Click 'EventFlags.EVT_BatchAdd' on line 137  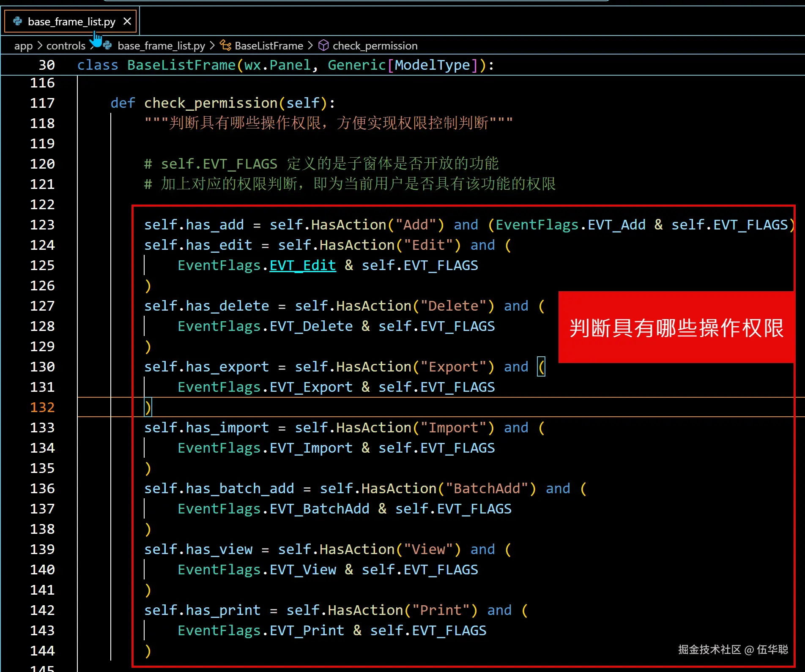[x=274, y=509]
